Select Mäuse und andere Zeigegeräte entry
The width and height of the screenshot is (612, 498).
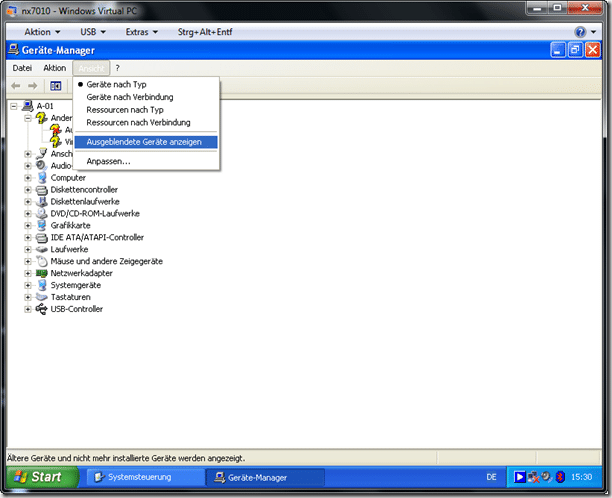tap(107, 261)
